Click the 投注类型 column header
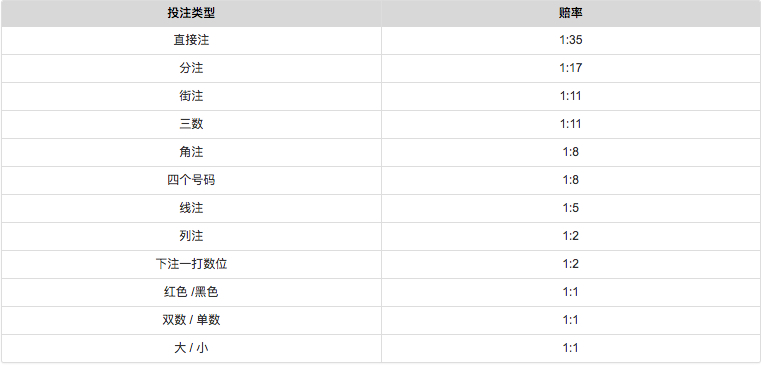The image size is (761, 365). (191, 13)
